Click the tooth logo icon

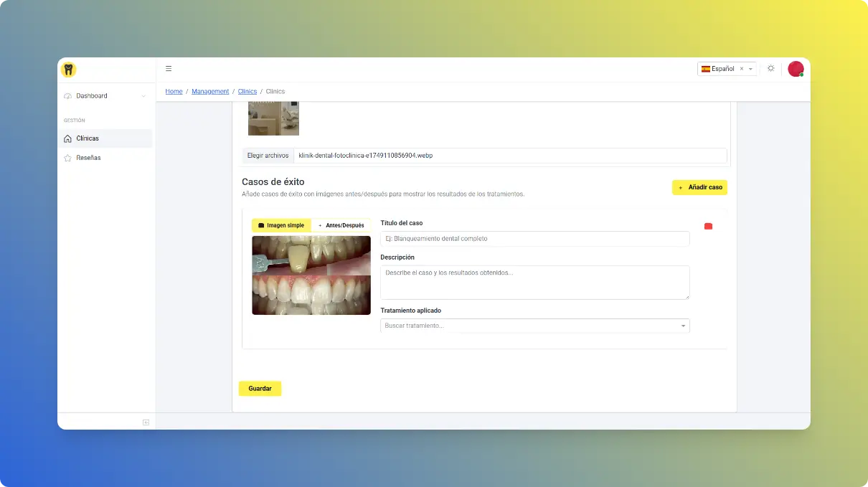tap(68, 70)
